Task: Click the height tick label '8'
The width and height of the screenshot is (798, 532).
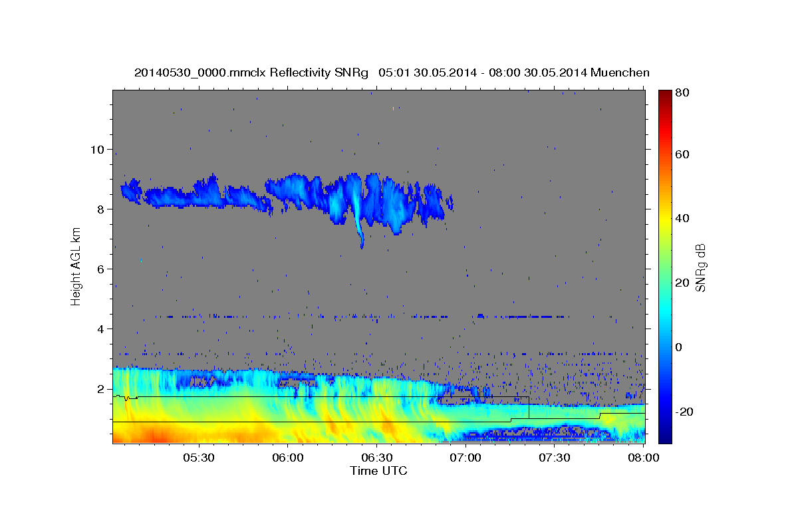Action: click(x=100, y=209)
